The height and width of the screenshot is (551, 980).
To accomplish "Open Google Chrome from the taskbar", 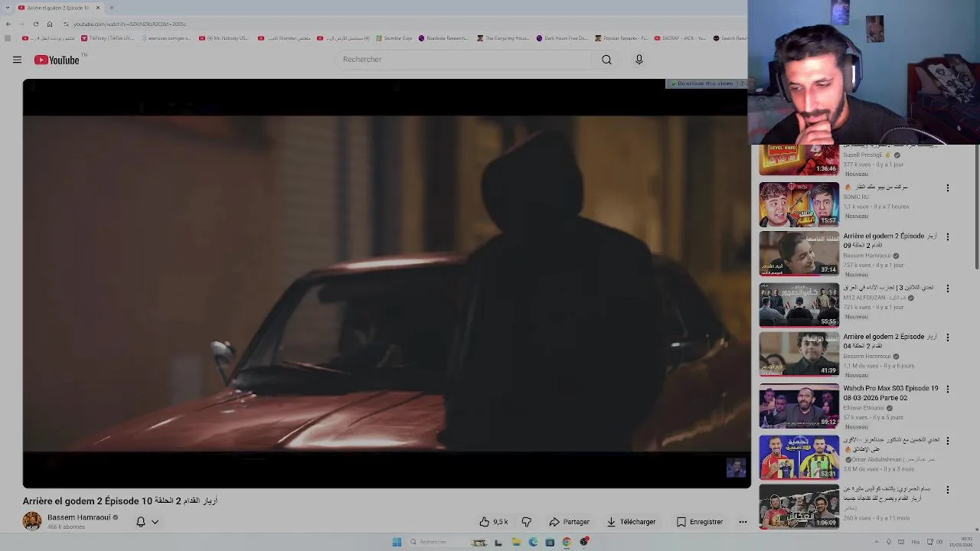I will [567, 543].
